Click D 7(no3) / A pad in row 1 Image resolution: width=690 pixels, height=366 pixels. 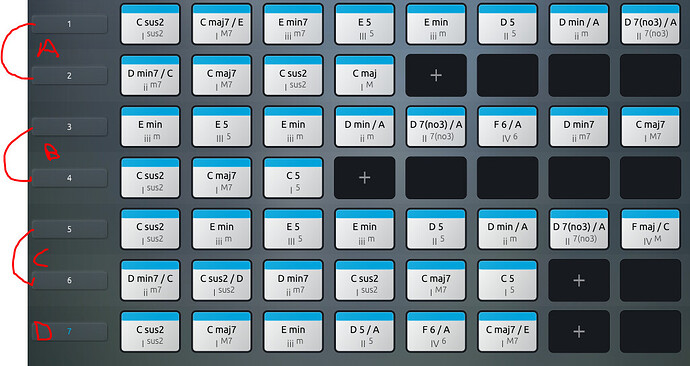point(650,24)
